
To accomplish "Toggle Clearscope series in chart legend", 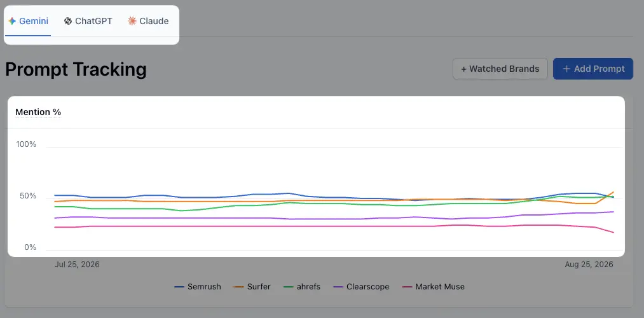I will tap(362, 287).
